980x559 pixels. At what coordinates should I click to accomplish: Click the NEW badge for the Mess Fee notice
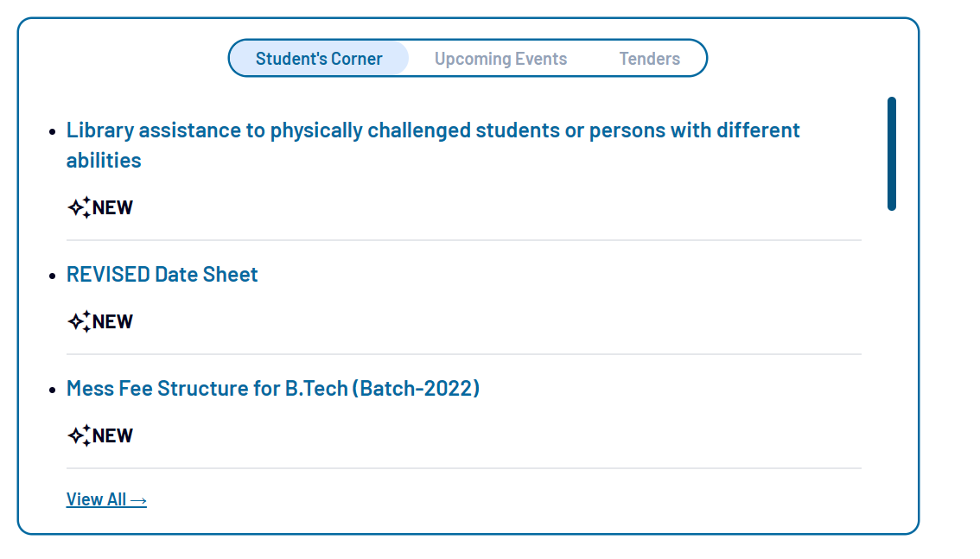pos(114,435)
